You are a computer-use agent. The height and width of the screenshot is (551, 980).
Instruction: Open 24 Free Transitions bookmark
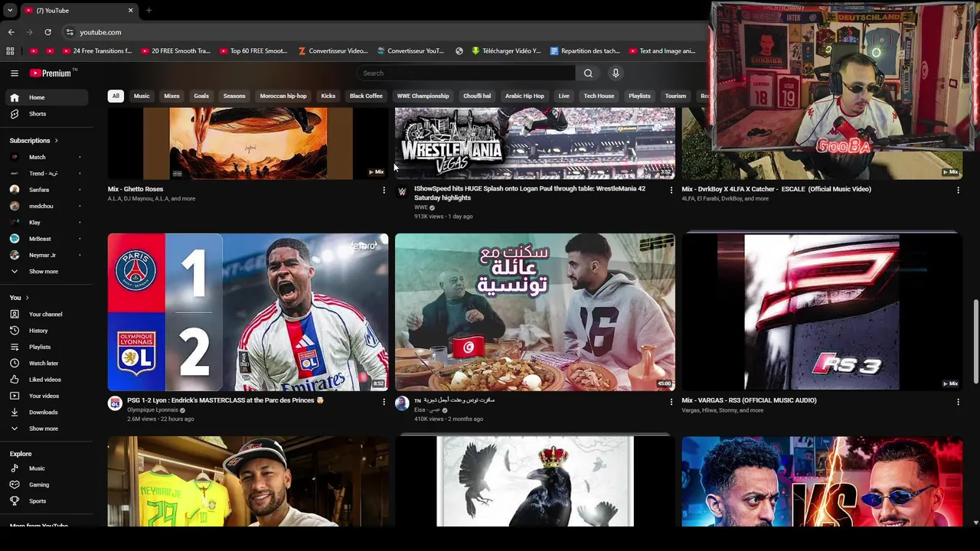tap(96, 51)
